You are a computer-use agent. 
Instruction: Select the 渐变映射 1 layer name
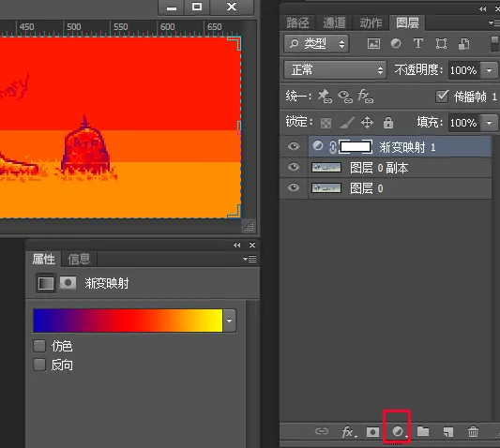point(407,147)
